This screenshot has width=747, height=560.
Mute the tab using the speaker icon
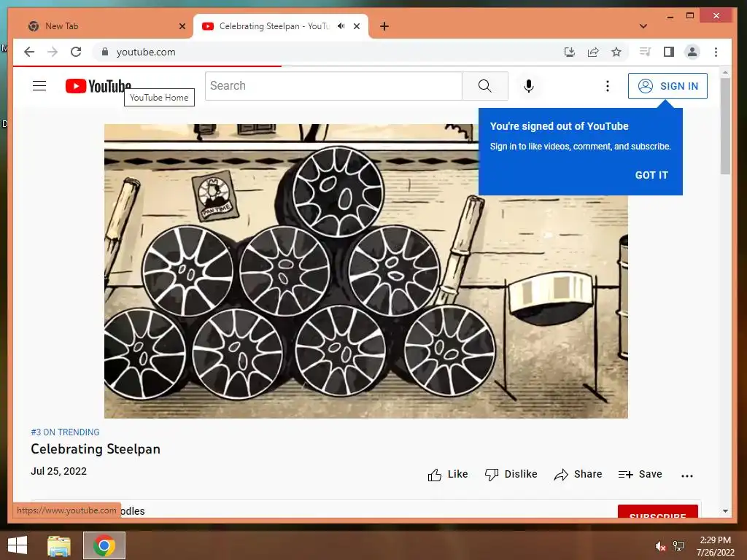341,26
